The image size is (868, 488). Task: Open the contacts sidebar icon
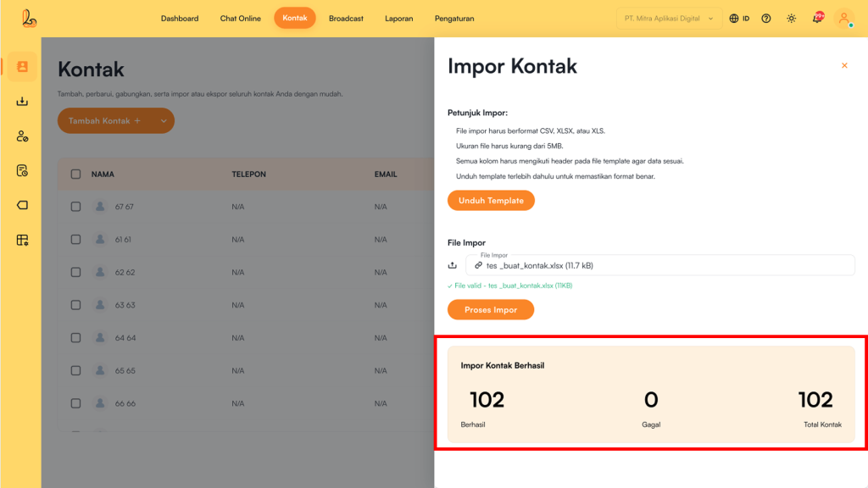[x=22, y=67]
